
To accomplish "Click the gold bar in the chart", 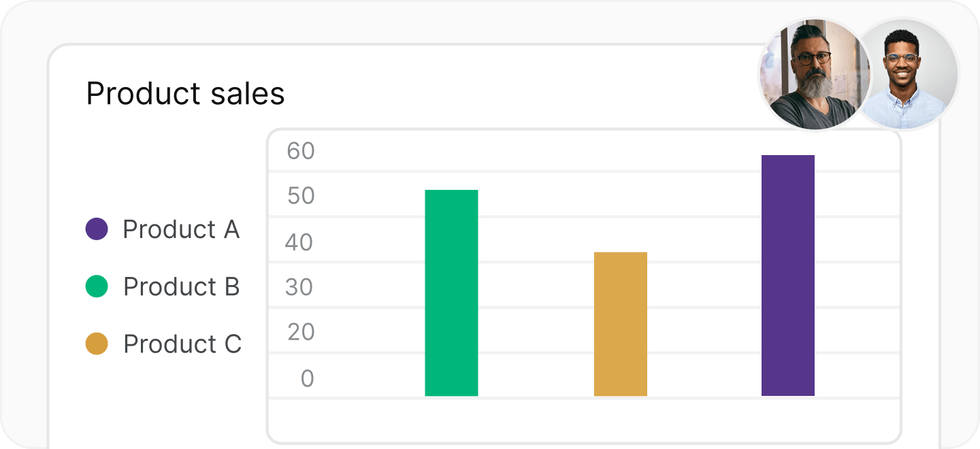I will click(621, 324).
